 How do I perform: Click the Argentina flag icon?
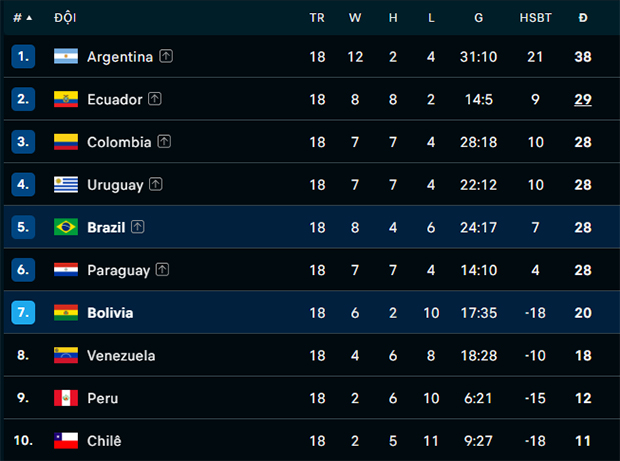point(66,56)
